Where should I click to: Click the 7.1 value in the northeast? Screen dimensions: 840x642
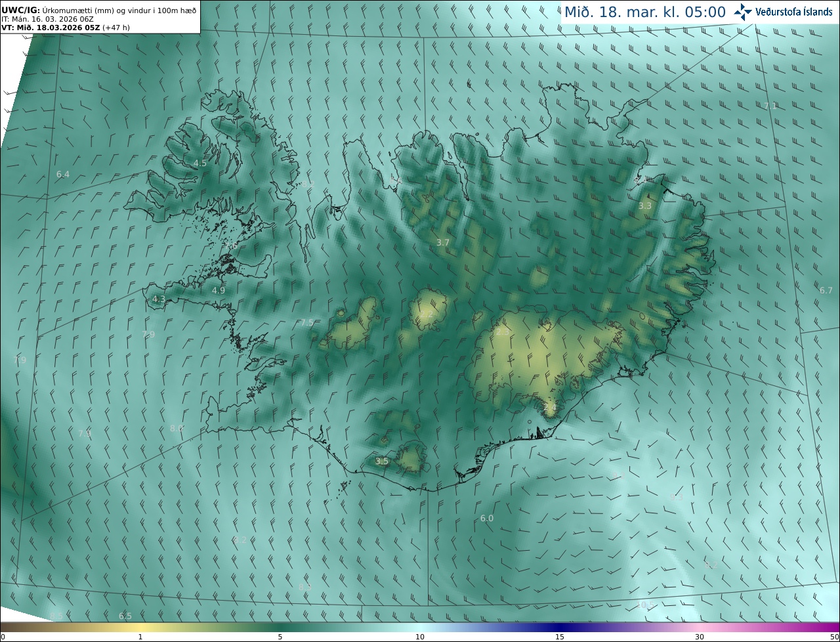pyautogui.click(x=770, y=106)
